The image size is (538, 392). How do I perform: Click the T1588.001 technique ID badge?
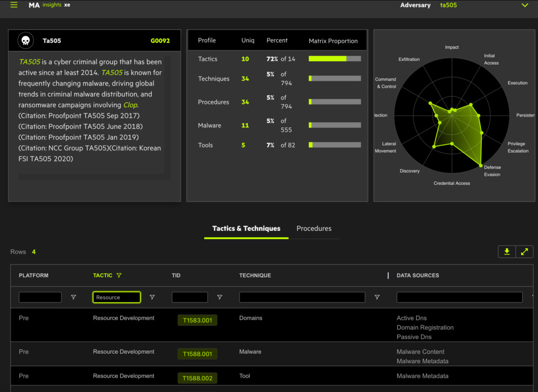pos(198,354)
